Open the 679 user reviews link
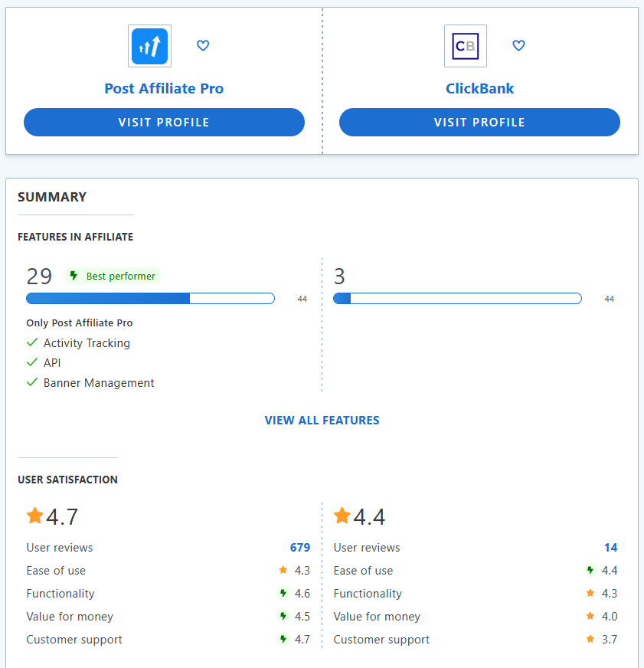 (299, 547)
